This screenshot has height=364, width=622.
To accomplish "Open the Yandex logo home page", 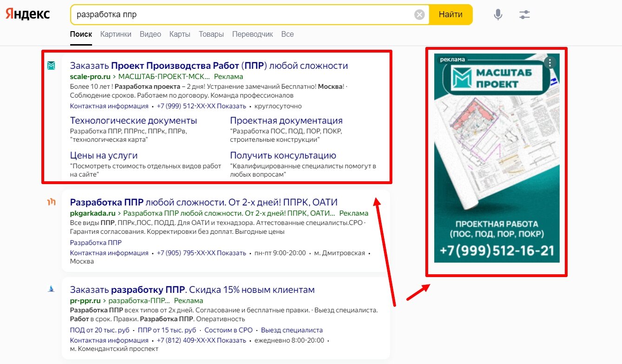I will tap(28, 14).
